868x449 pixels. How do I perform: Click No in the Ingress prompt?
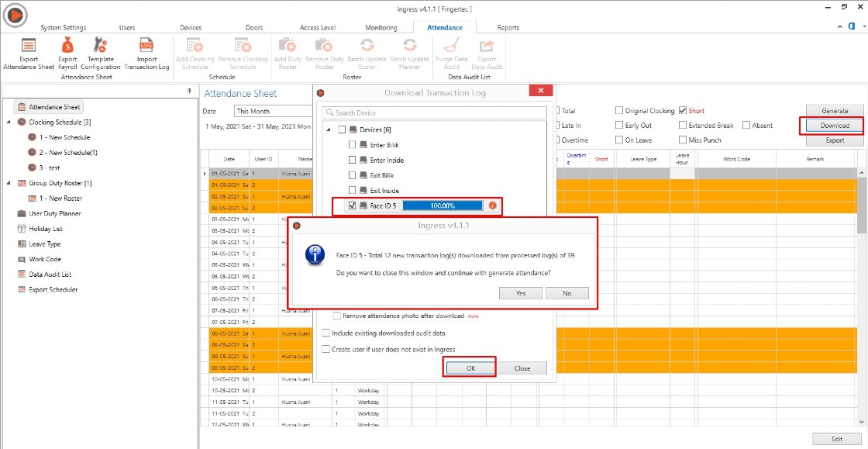tap(567, 293)
